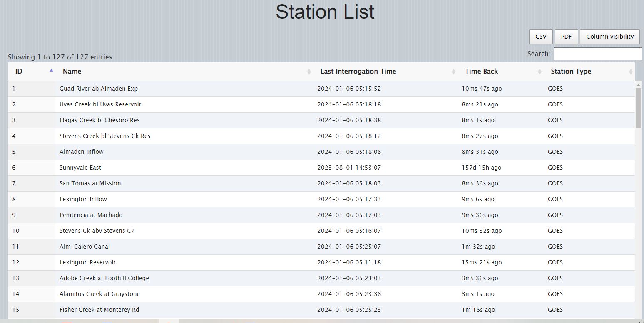Focus the Search input field

click(597, 54)
